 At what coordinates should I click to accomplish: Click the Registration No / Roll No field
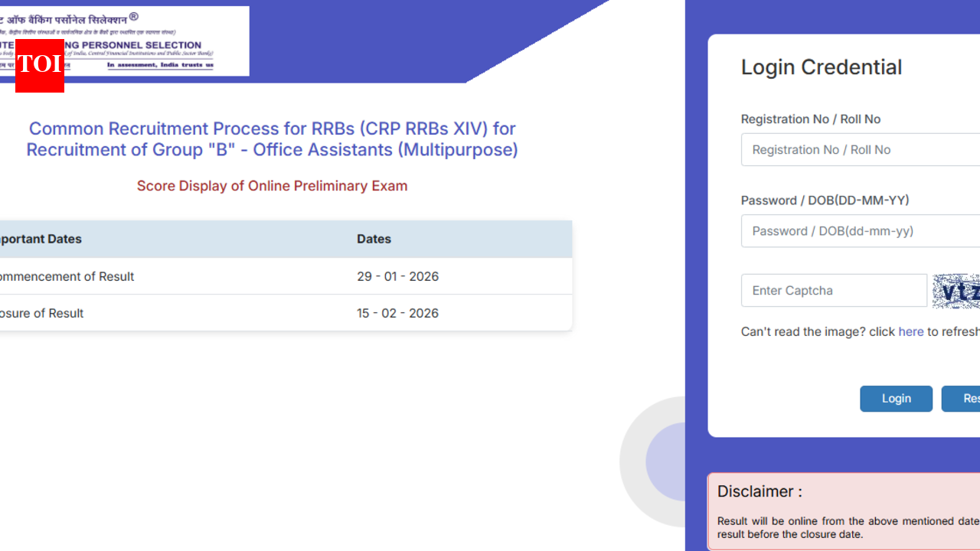(861, 150)
